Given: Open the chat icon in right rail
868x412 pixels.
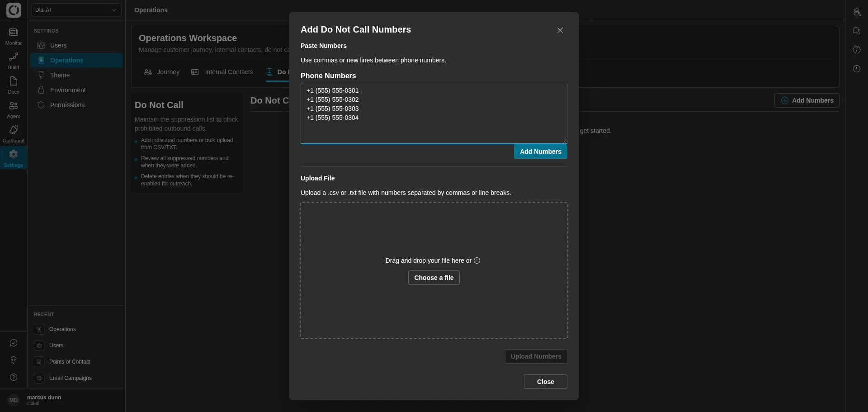Looking at the screenshot, I should pos(857,31).
